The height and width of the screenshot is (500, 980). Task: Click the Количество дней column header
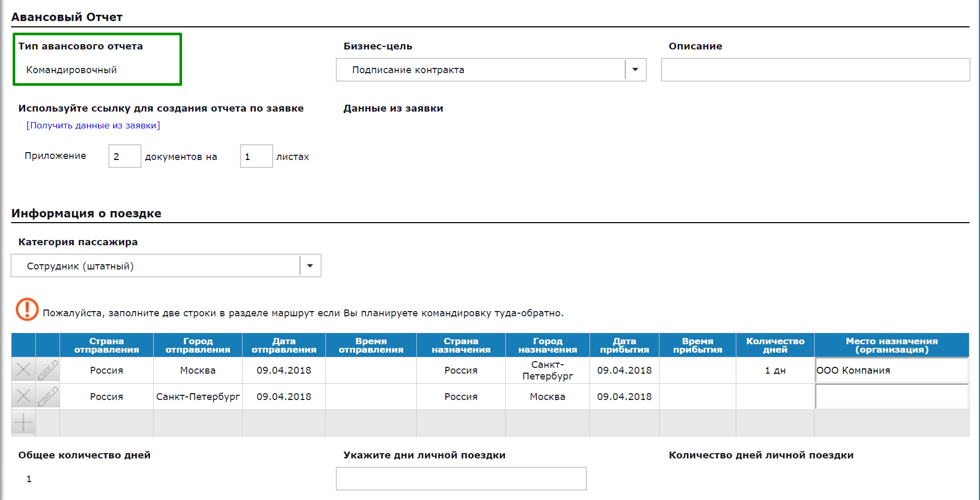775,345
